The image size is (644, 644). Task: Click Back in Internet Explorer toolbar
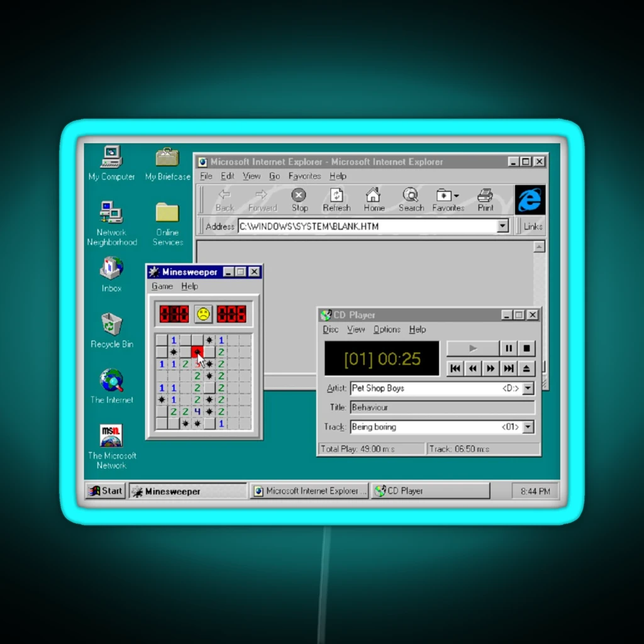tap(225, 200)
